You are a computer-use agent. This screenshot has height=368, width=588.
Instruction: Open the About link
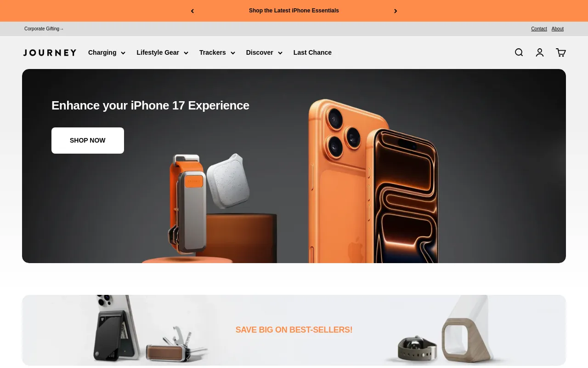pos(557,29)
